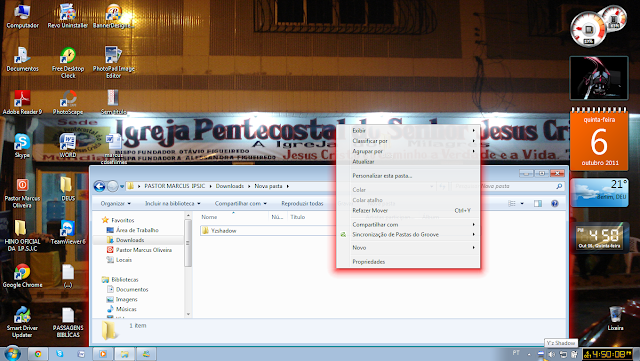Open the Lixeira recycle bin
Image resolution: width=640 pixels, height=361 pixels.
point(615,319)
